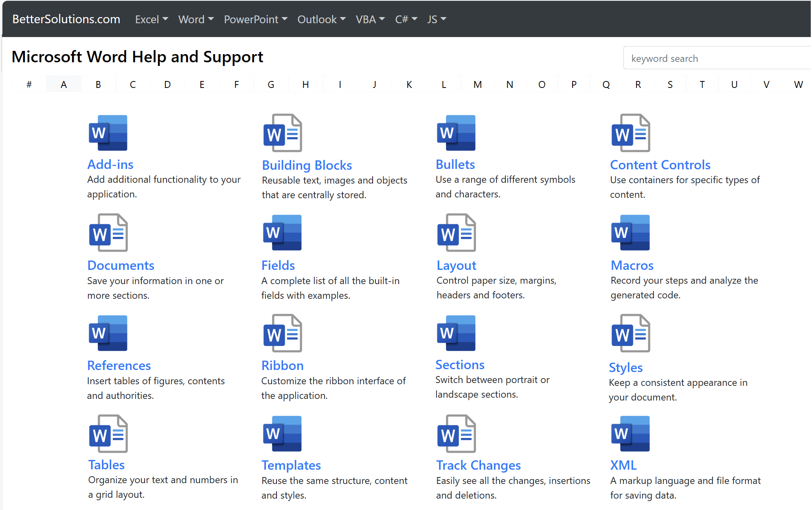Screen dimensions: 812x510
Task: Click the Word icon above Macros
Action: coord(630,232)
